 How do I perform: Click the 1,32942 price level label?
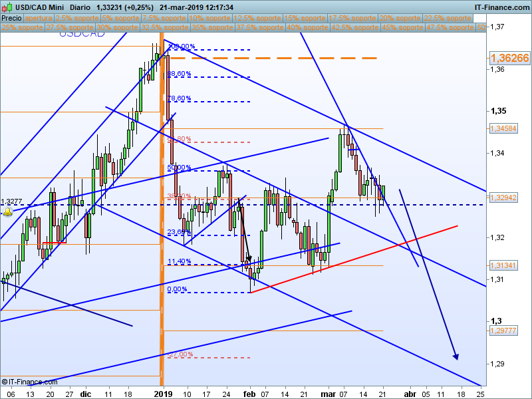(x=503, y=198)
